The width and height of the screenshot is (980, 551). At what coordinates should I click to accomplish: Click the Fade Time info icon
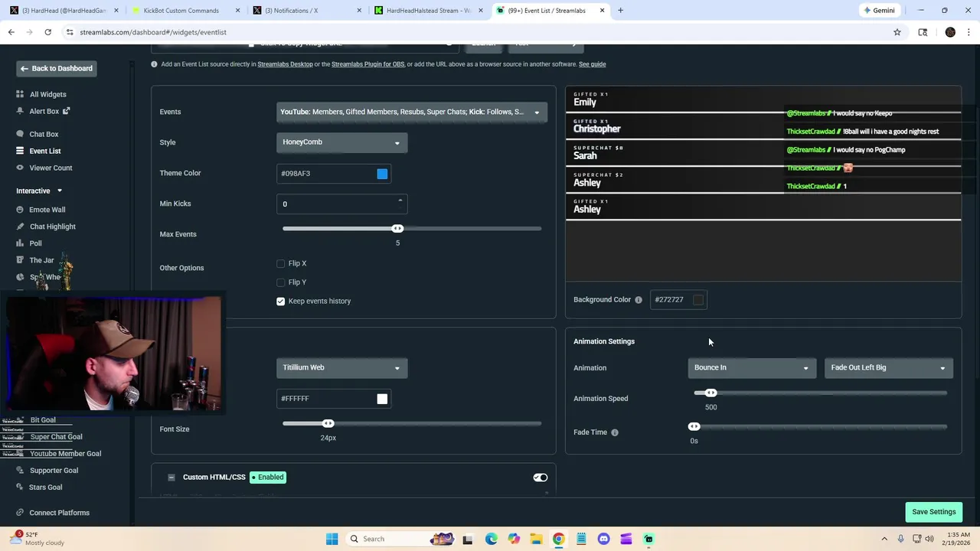tap(615, 432)
